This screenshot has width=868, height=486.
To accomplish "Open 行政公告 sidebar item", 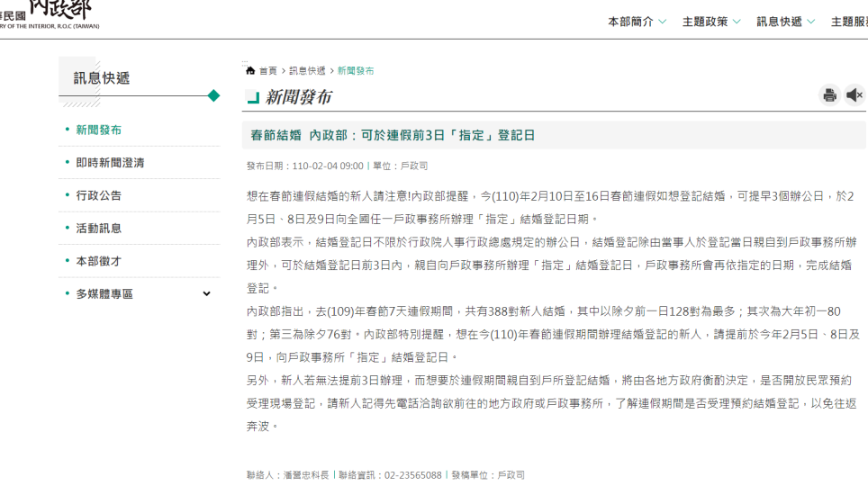I will (x=98, y=196).
